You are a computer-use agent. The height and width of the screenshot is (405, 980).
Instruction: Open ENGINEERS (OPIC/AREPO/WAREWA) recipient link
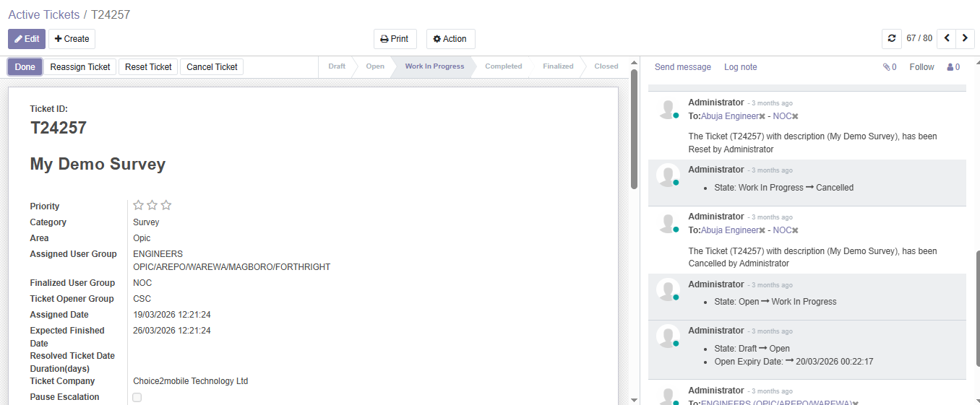coord(777,403)
